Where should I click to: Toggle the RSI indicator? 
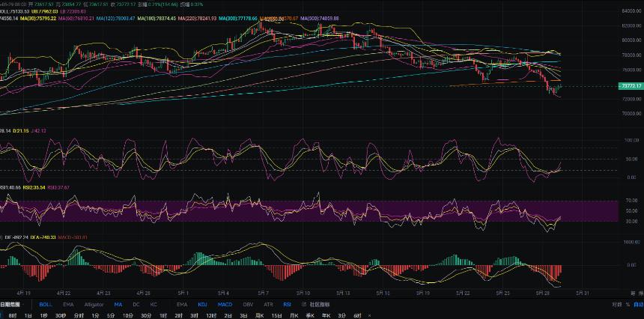287,305
